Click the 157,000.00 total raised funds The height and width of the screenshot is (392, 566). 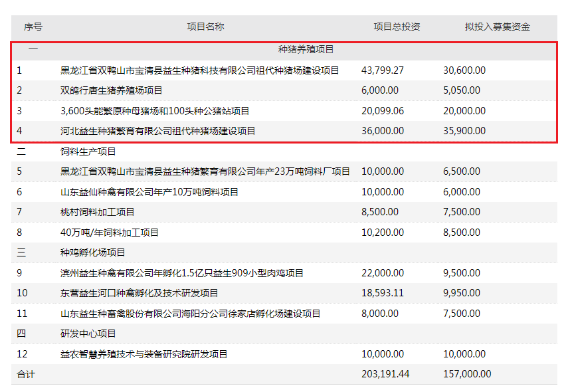click(x=467, y=374)
